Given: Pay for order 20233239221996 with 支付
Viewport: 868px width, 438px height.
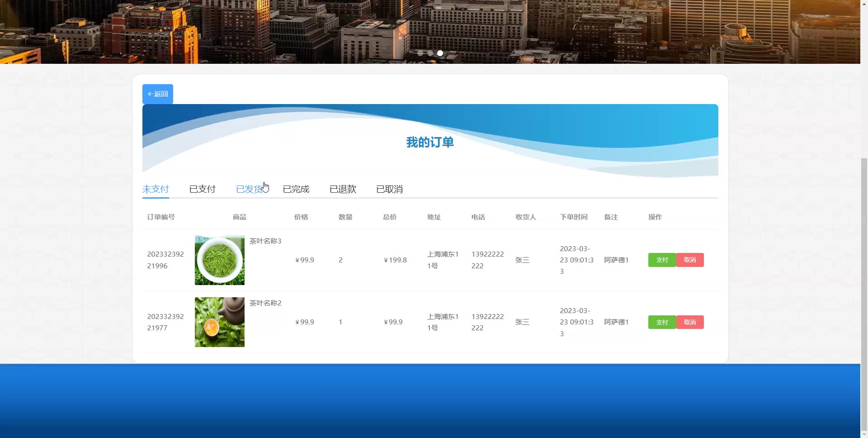Looking at the screenshot, I should point(662,260).
